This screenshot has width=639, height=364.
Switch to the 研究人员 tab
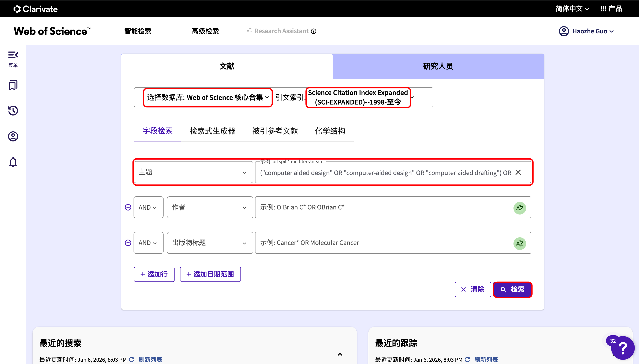pos(438,66)
